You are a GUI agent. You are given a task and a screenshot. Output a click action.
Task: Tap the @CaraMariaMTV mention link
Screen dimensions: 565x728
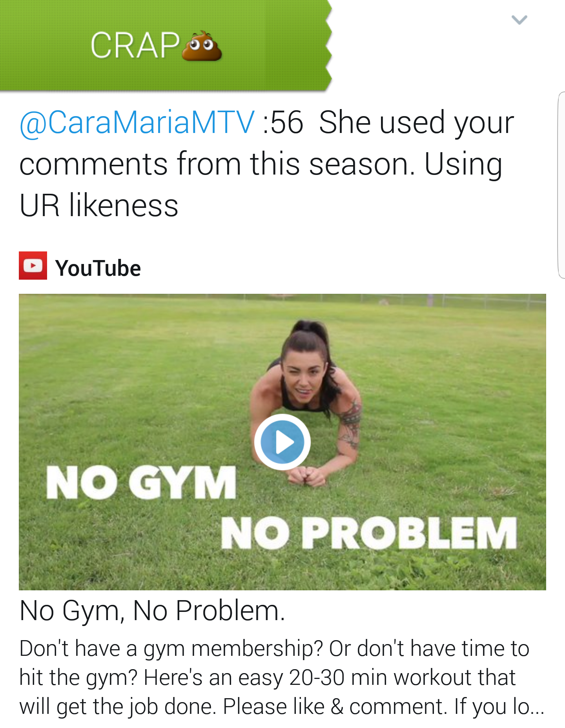click(x=137, y=122)
